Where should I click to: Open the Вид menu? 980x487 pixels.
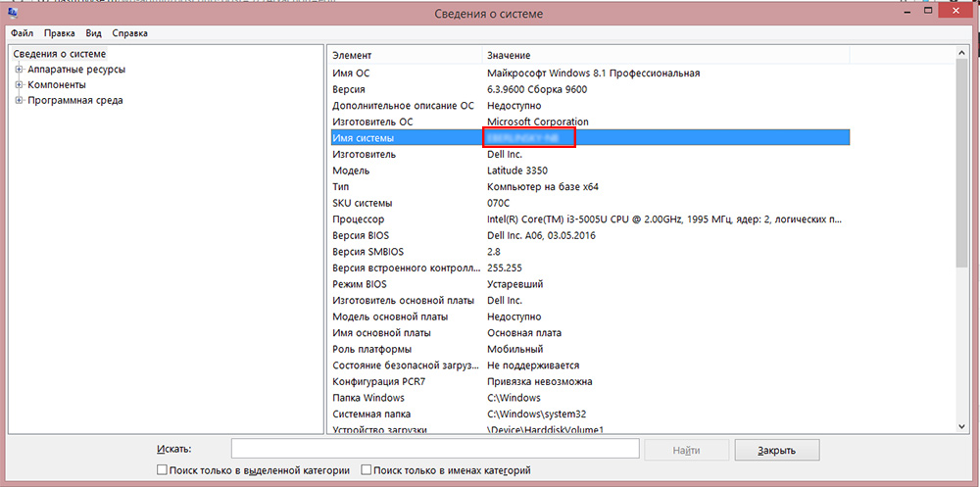click(93, 33)
